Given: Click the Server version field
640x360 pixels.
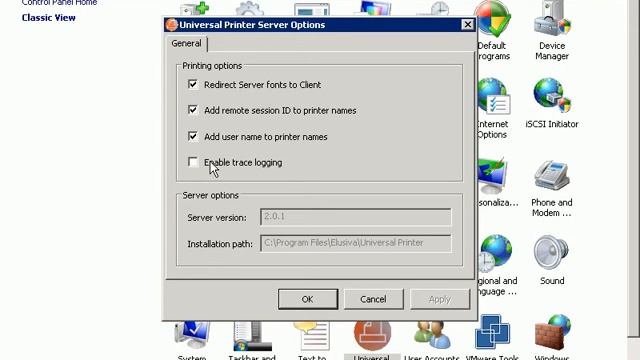Looking at the screenshot, I should 356,217.
